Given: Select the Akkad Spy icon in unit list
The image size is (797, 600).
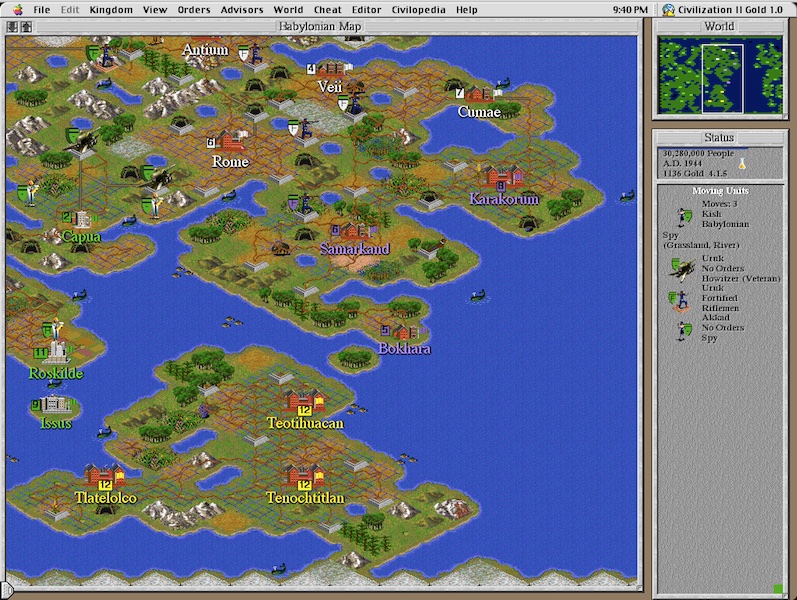Looking at the screenshot, I should click(684, 331).
